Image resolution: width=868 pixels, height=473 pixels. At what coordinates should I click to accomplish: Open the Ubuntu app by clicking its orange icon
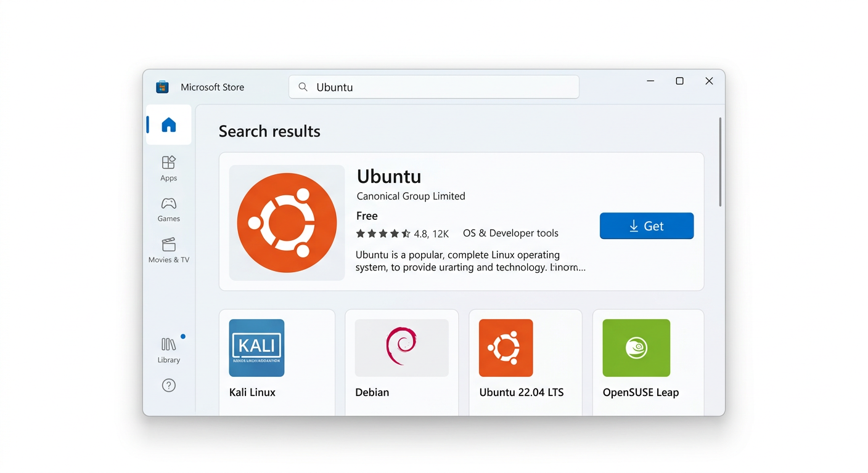[286, 222]
